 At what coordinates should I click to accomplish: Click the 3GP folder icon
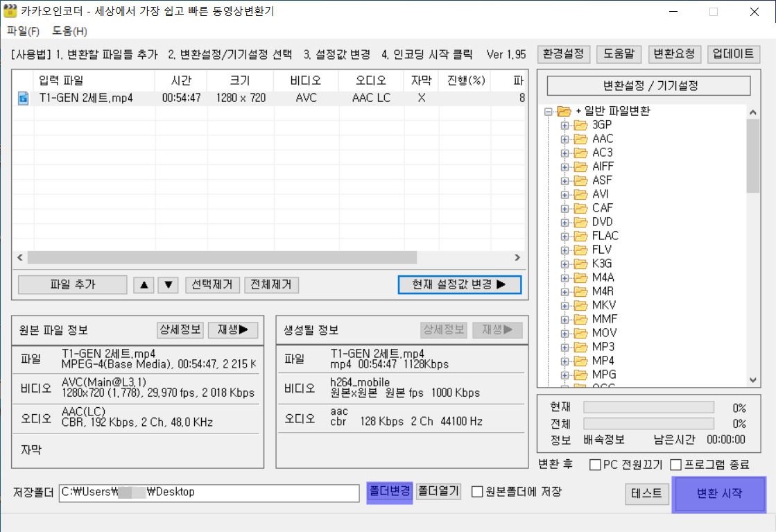[580, 125]
